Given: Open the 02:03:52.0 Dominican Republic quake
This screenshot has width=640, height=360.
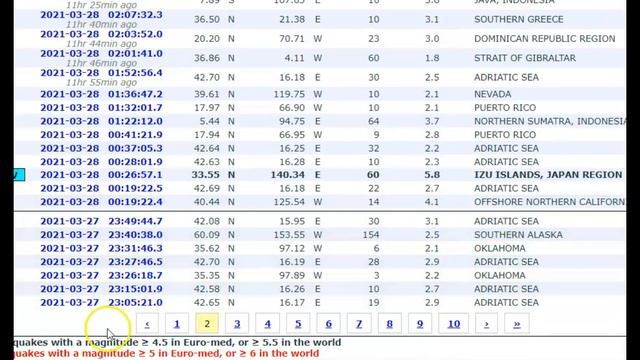Looking at the screenshot, I should point(101,34).
